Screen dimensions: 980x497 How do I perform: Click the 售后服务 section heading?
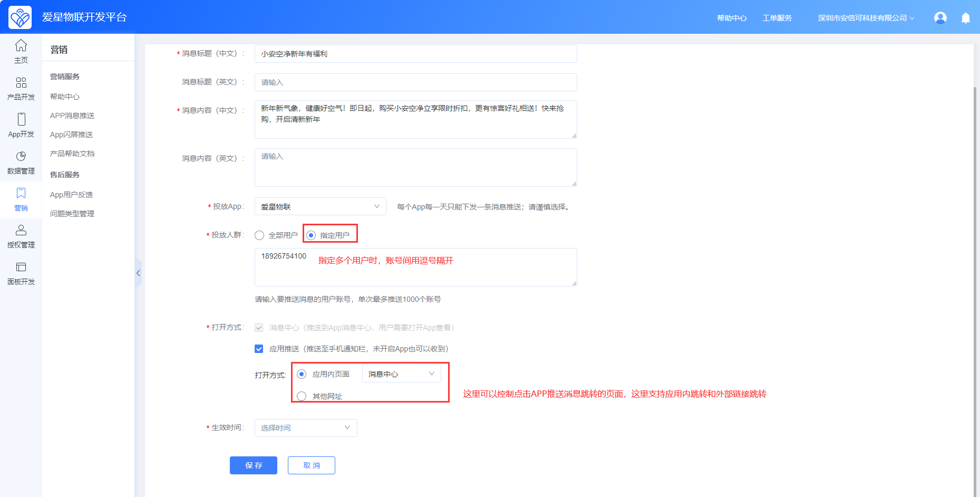(65, 175)
